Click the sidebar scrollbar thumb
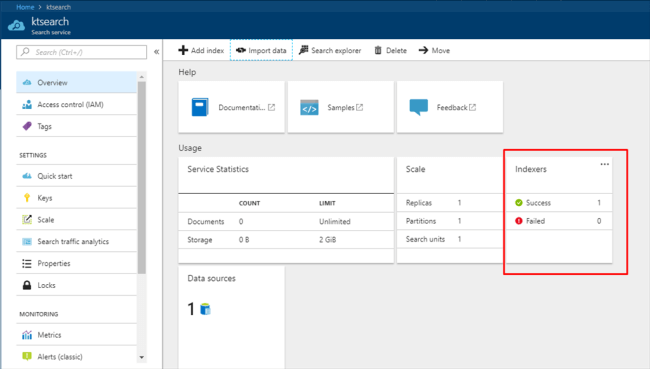Screen dimensions: 650x369 [142, 177]
